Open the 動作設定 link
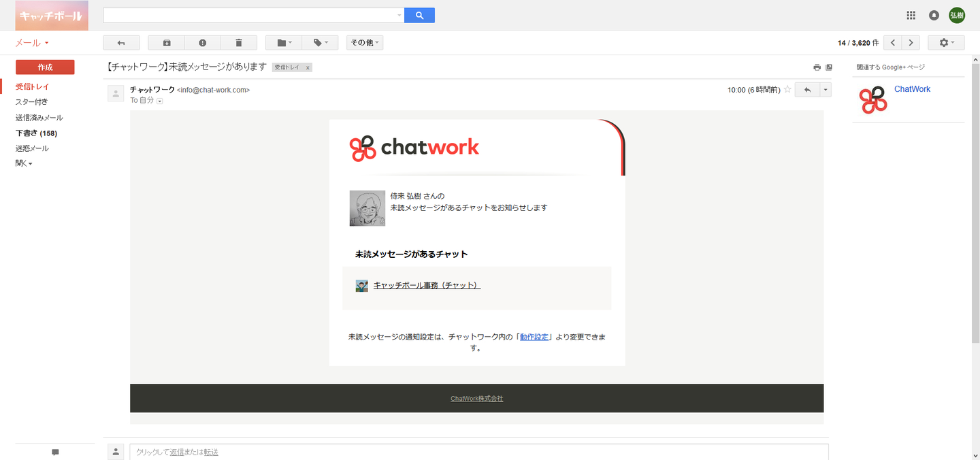The image size is (980, 460). [534, 337]
